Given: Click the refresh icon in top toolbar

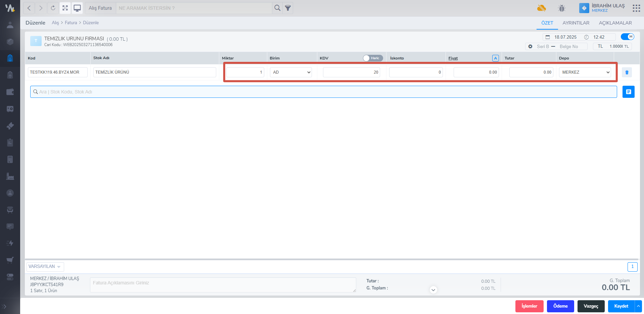Looking at the screenshot, I should point(53,8).
